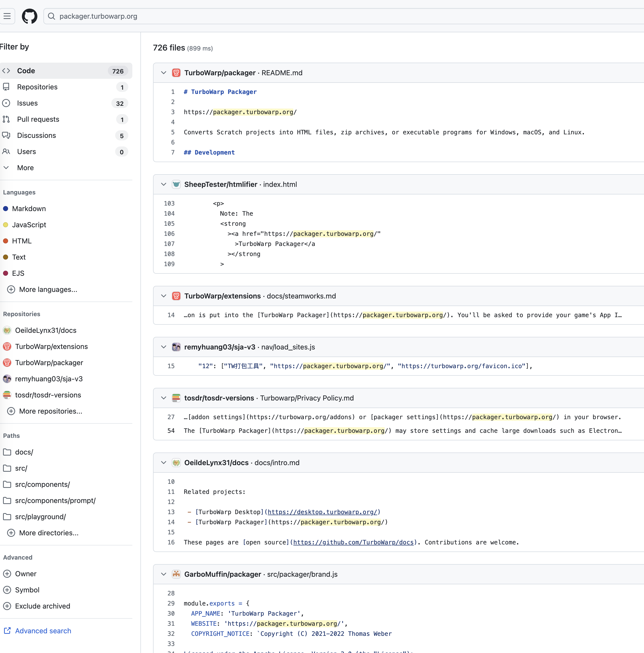Open Advanced search link
Viewport: 644px width, 653px height.
37,631
